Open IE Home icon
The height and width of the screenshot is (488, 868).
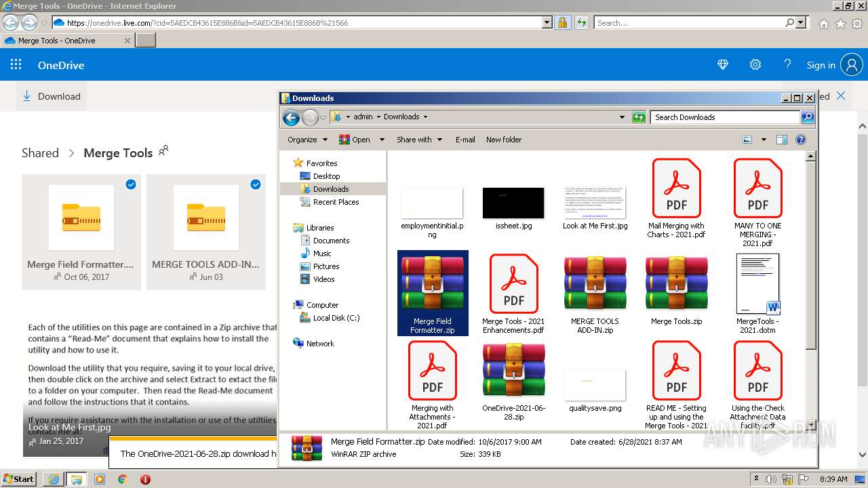pos(823,24)
